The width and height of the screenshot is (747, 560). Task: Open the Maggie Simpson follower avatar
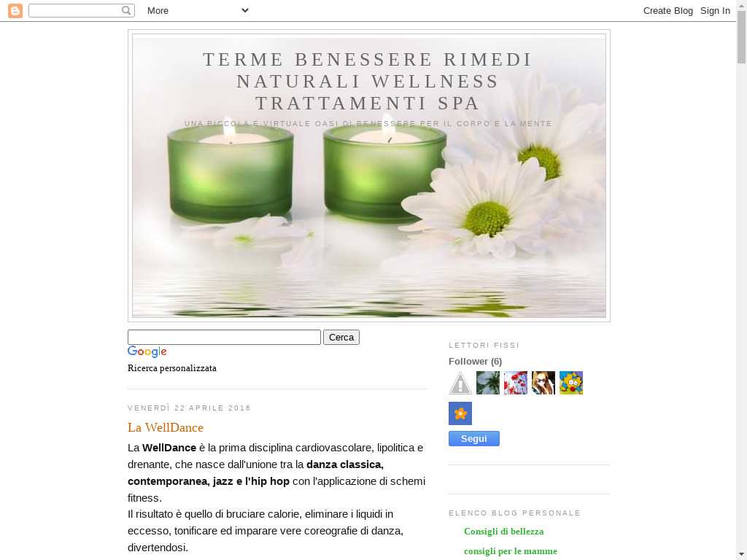tap(570, 383)
